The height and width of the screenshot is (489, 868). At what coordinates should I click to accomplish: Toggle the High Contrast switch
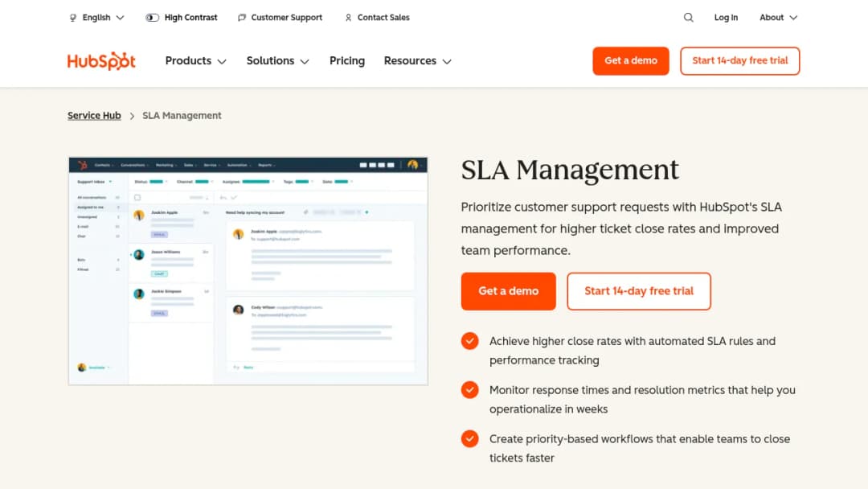tap(152, 18)
